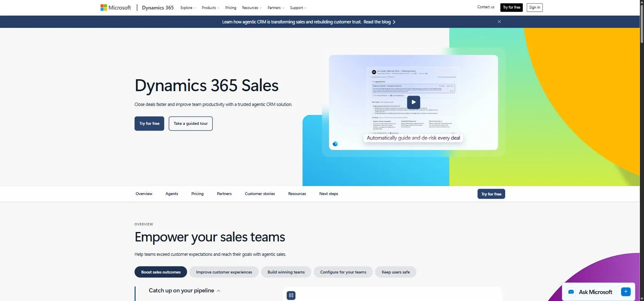The image size is (644, 301).
Task: Click the page vertical scrollbar
Action: pyautogui.click(x=641, y=25)
